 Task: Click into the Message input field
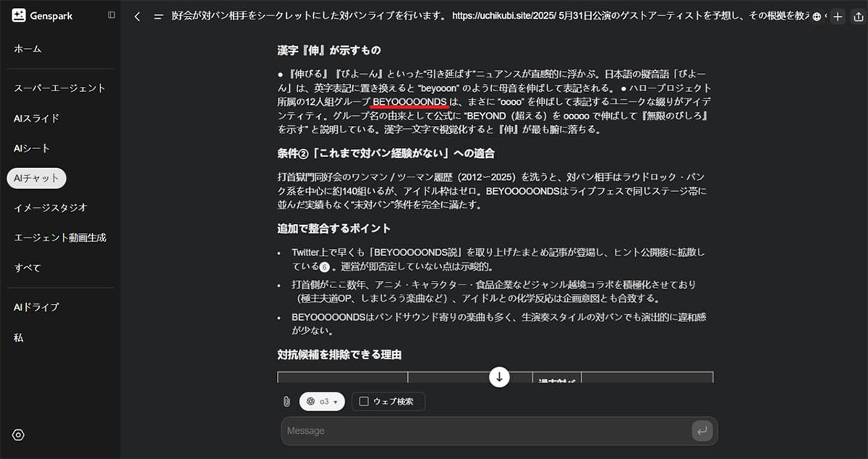click(485, 431)
